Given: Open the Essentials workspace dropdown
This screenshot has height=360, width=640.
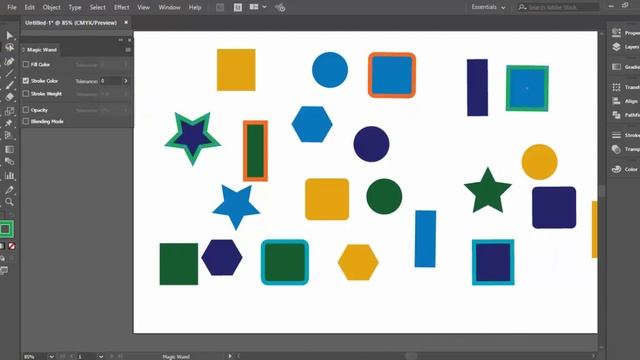Looking at the screenshot, I should click(489, 7).
